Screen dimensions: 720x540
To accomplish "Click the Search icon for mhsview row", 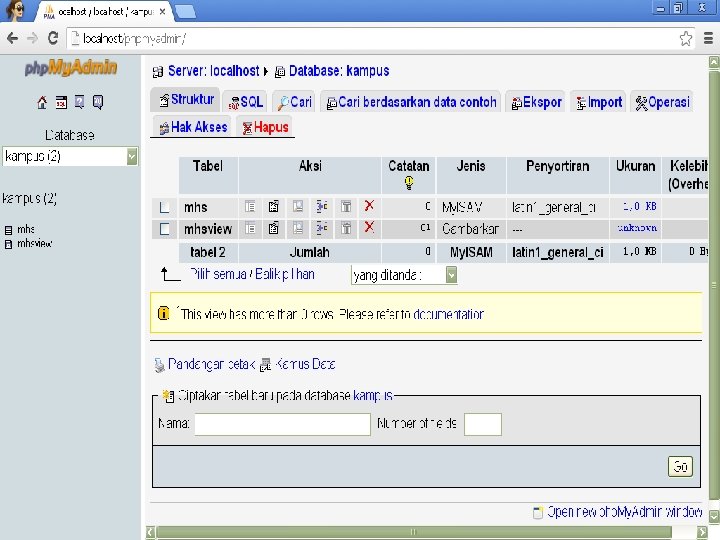I will coord(298,228).
